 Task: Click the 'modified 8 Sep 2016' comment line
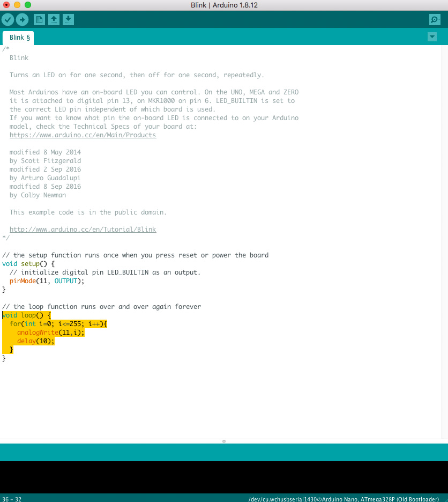pyautogui.click(x=45, y=187)
